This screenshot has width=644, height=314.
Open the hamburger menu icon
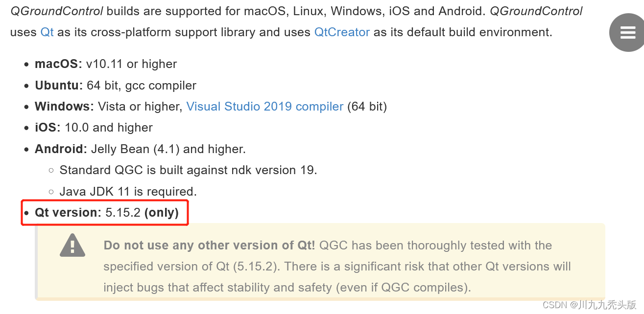(627, 32)
